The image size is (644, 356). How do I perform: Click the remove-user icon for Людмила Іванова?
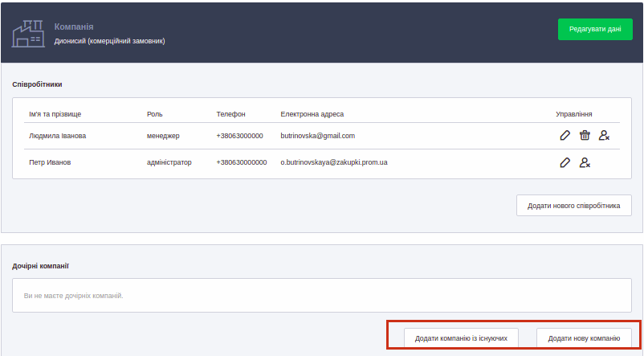click(604, 136)
